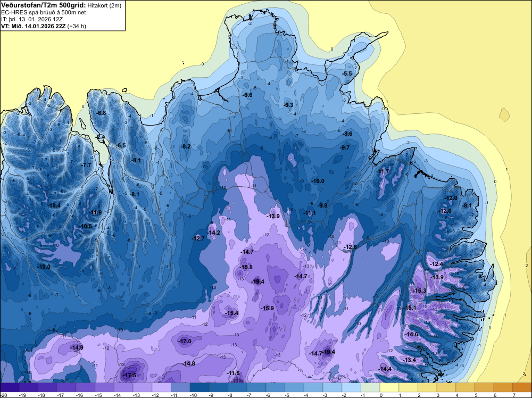Viewport: 532px width, 398px height.
Task: Click the -14.8 temperature label
Action: pyautogui.click(x=189, y=364)
